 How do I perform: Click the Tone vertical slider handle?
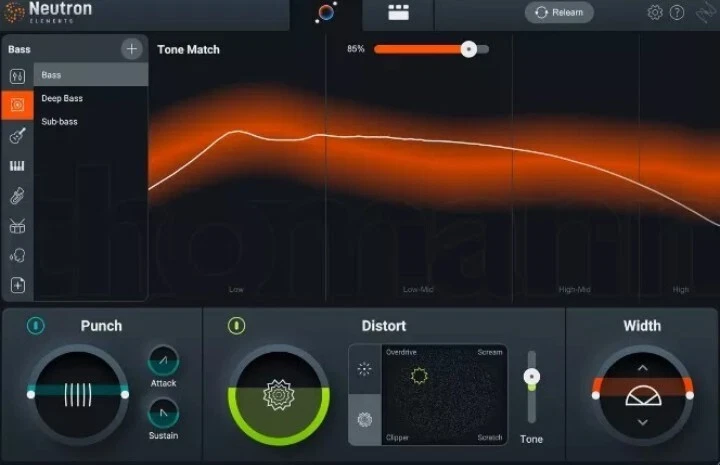tap(532, 377)
